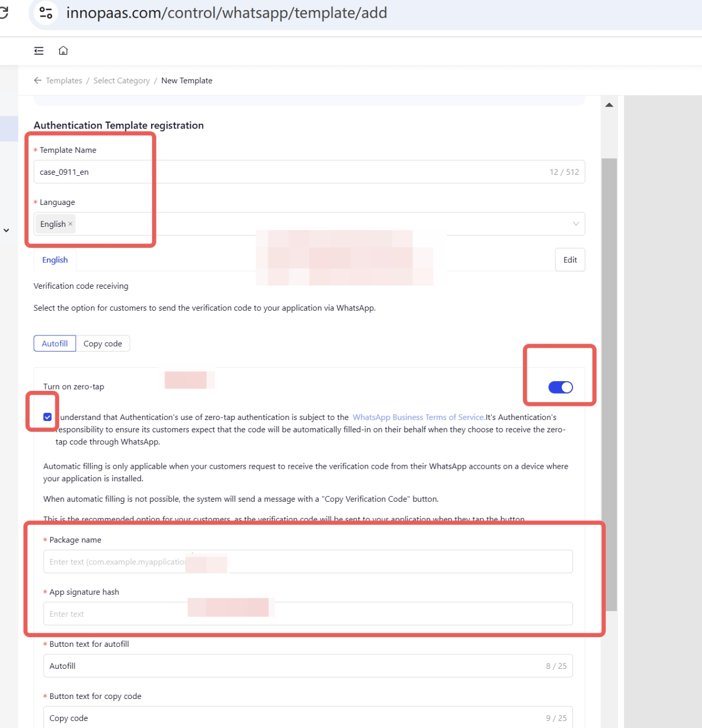Open the Language dropdown arrow
702x728 pixels.
[576, 224]
